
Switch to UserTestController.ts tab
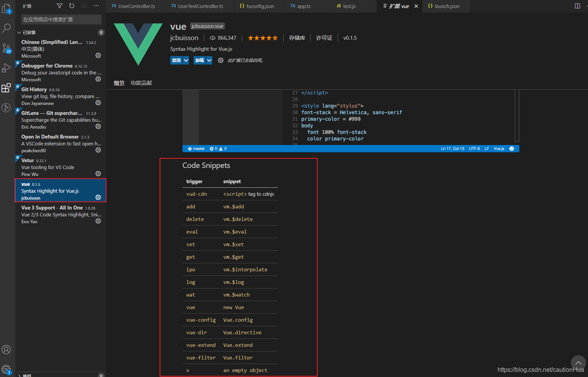click(200, 6)
